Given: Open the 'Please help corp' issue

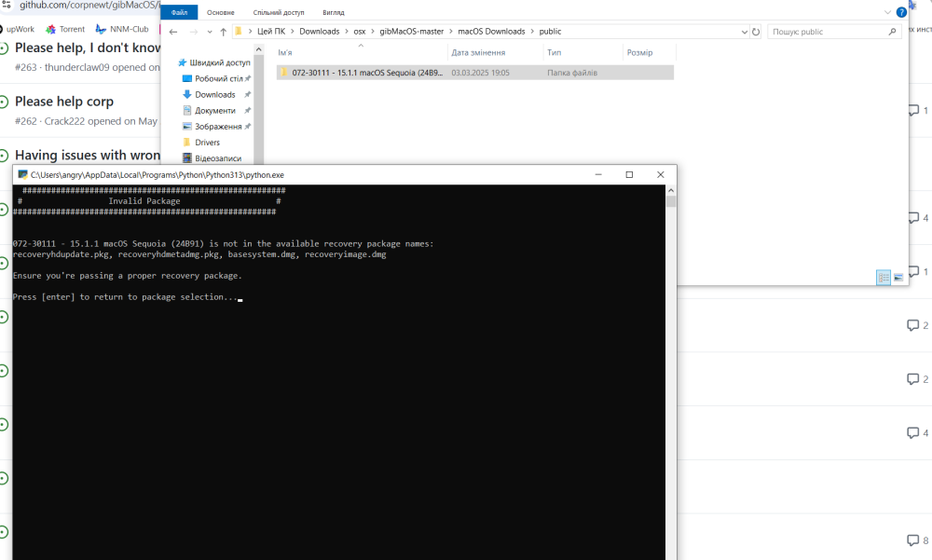Looking at the screenshot, I should (x=64, y=102).
